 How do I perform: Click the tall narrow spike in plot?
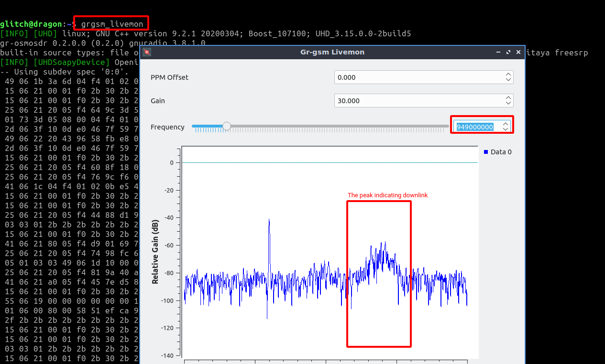coord(269,225)
